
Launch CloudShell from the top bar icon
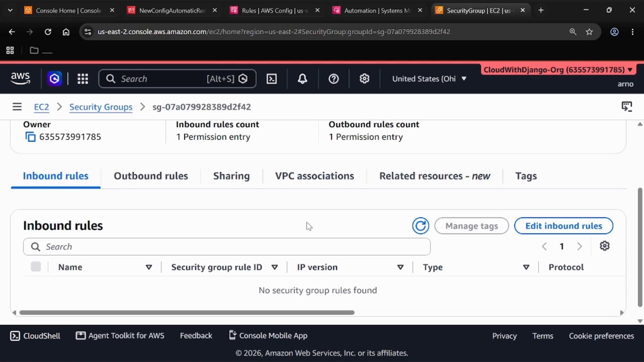tap(271, 79)
